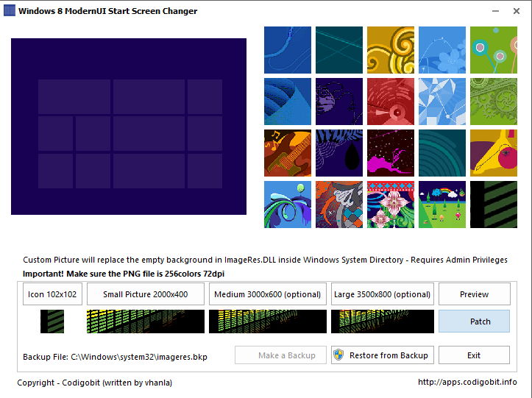Click the green-striped icon preview image
532x398 pixels.
point(52,321)
